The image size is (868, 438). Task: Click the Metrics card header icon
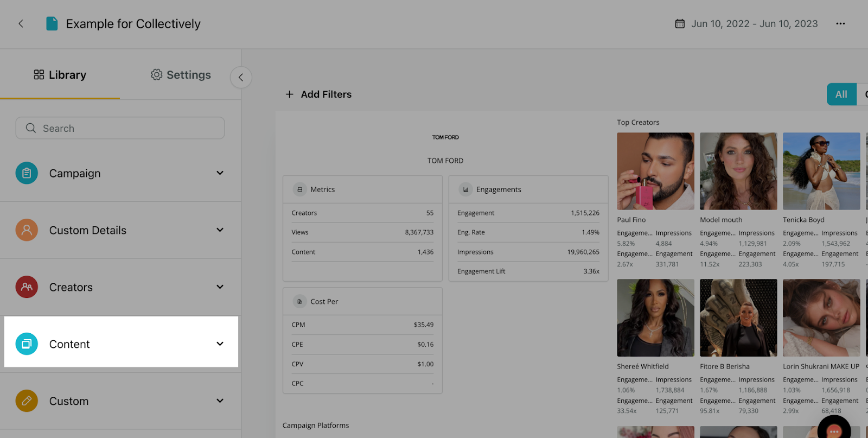click(x=299, y=189)
